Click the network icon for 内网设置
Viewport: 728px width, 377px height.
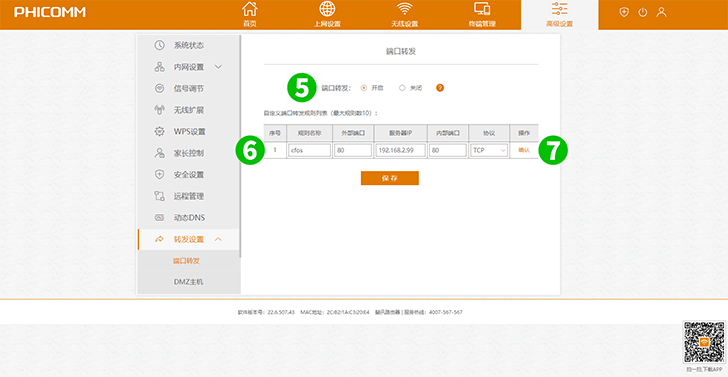click(159, 67)
